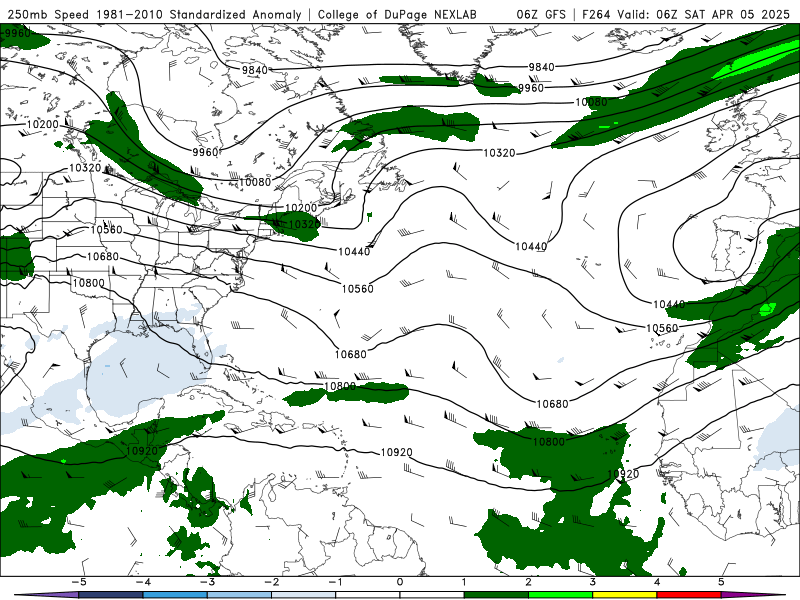The height and width of the screenshot is (600, 800).
Task: Click the '10440' label southwest of Iberia
Action: (x=669, y=304)
